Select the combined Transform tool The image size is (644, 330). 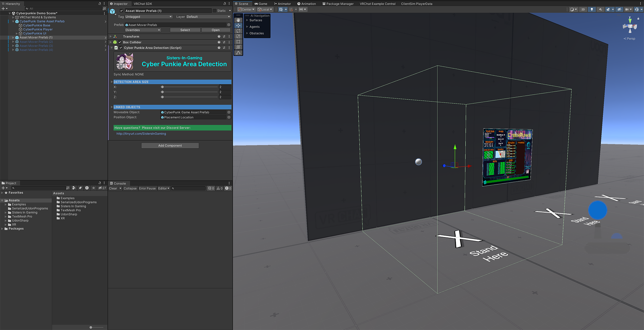click(x=238, y=47)
